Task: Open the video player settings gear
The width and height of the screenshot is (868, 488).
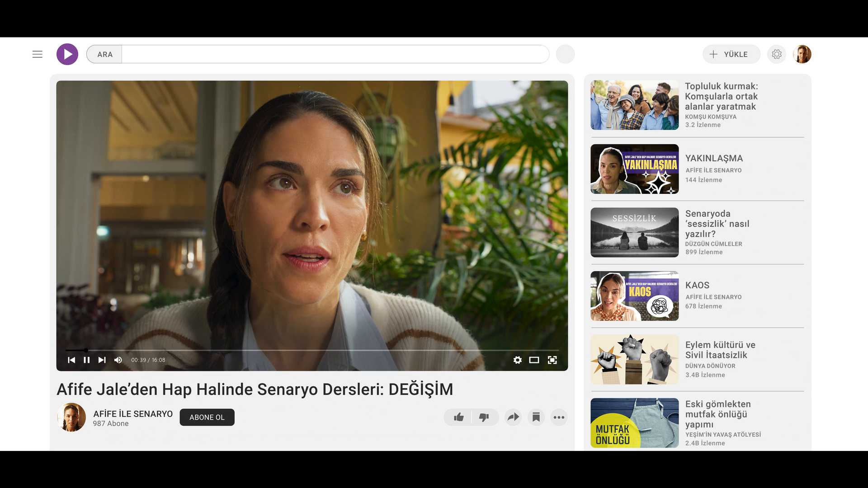Action: 518,360
